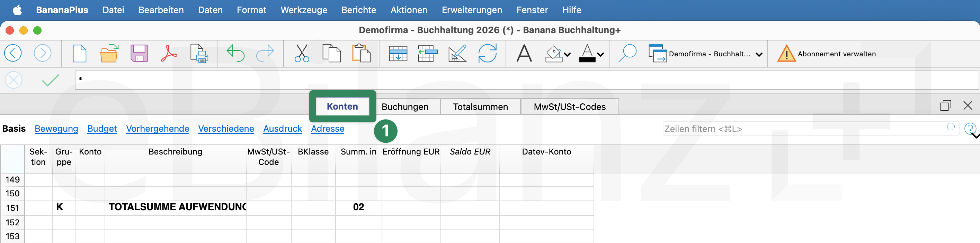Expand the filter help options chevron
Screen dimensions: 980x243
tap(976, 135)
